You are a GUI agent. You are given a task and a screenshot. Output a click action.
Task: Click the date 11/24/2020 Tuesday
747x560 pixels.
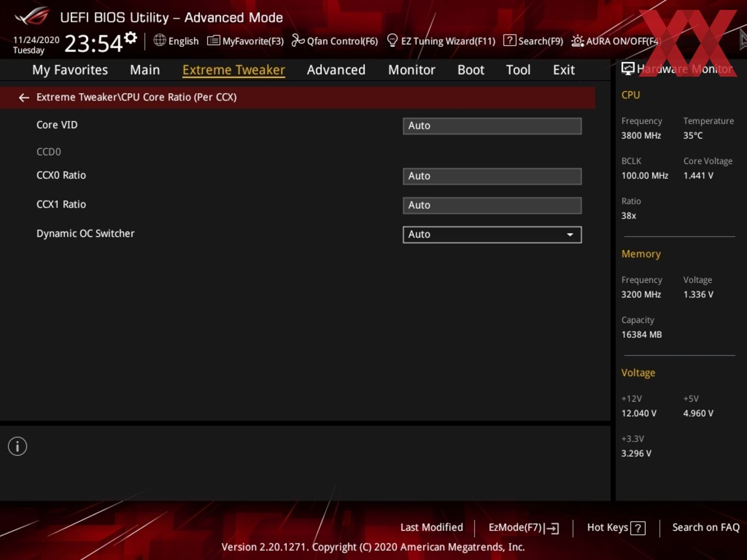point(36,45)
